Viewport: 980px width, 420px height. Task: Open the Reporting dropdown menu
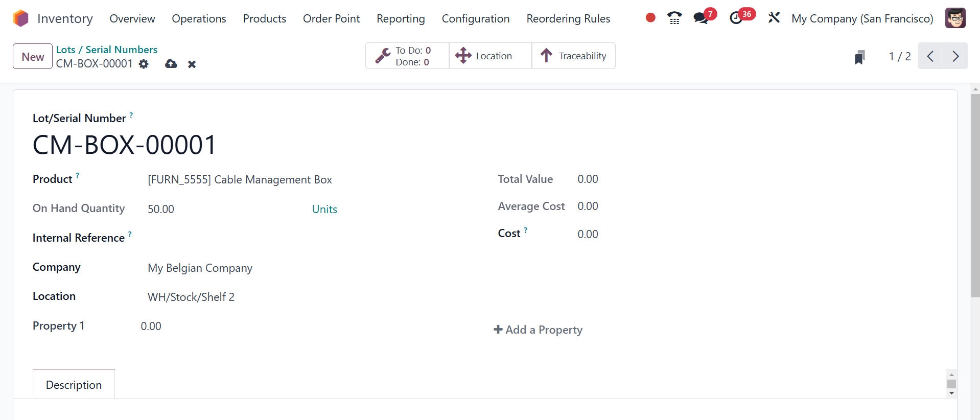401,19
